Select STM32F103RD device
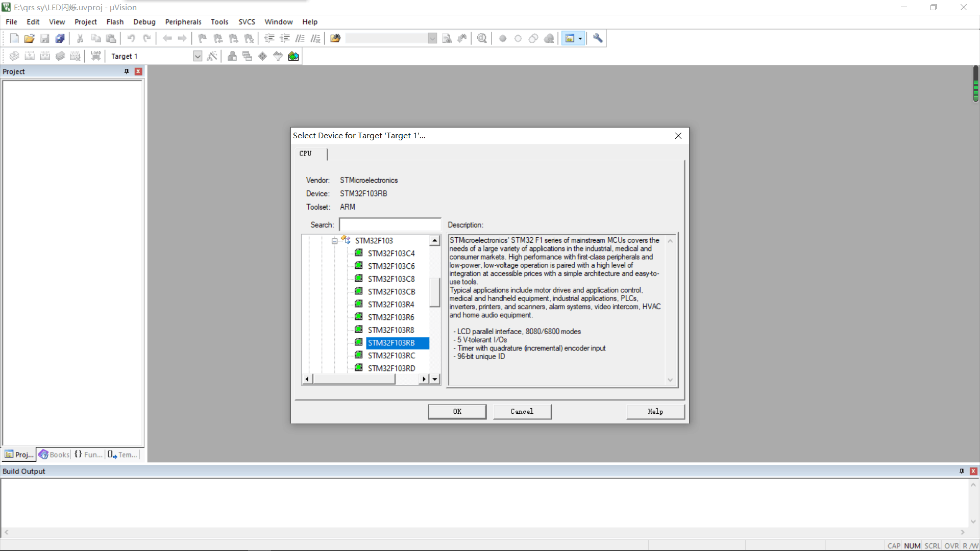980x551 pixels. [391, 368]
